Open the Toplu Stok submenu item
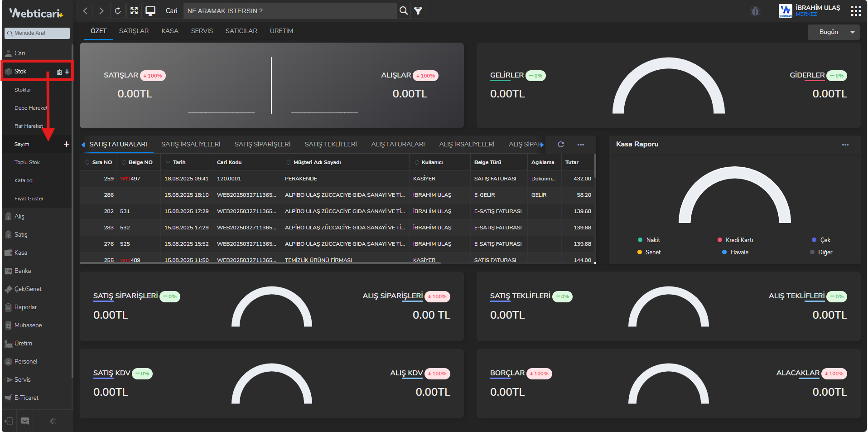Image resolution: width=868 pixels, height=432 pixels. click(27, 162)
